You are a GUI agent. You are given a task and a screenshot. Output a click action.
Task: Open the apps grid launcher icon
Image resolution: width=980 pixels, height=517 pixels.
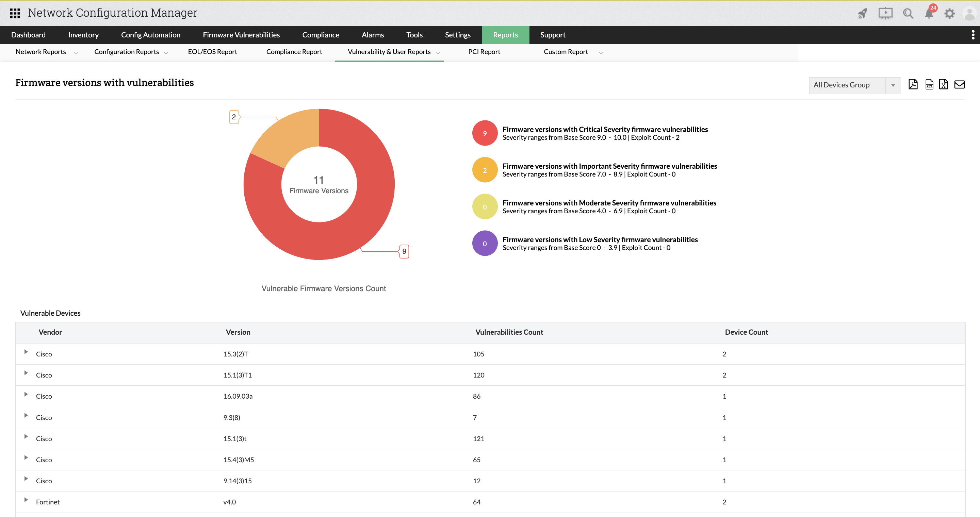15,13
